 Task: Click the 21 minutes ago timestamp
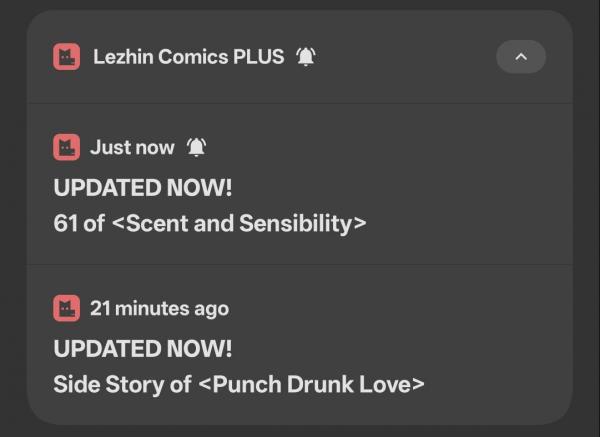click(x=159, y=309)
